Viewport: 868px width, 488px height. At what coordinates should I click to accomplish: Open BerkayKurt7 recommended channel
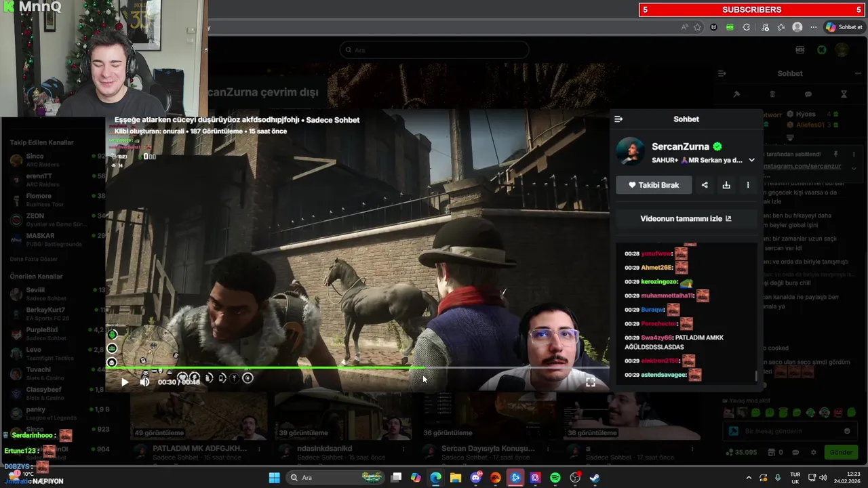click(54, 314)
